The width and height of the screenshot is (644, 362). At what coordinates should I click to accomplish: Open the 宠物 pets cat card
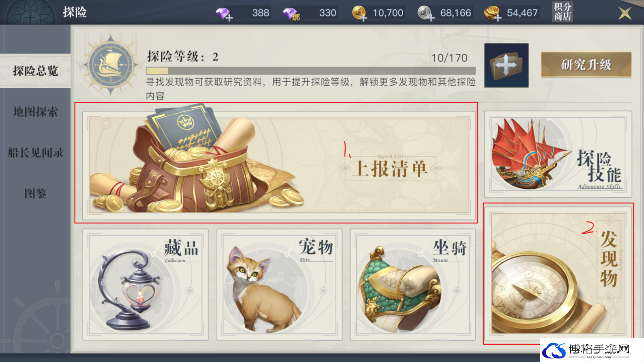(279, 285)
